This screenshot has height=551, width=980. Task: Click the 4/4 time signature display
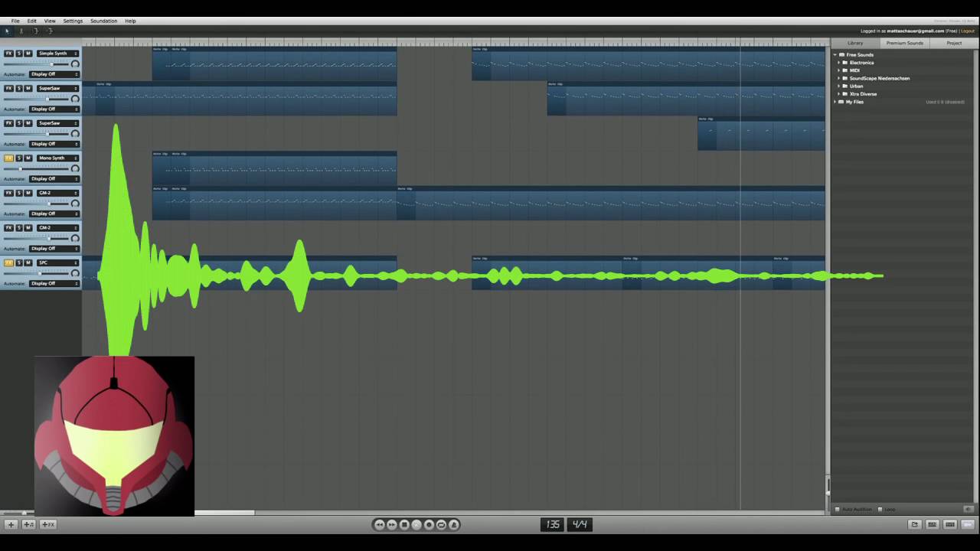click(580, 524)
